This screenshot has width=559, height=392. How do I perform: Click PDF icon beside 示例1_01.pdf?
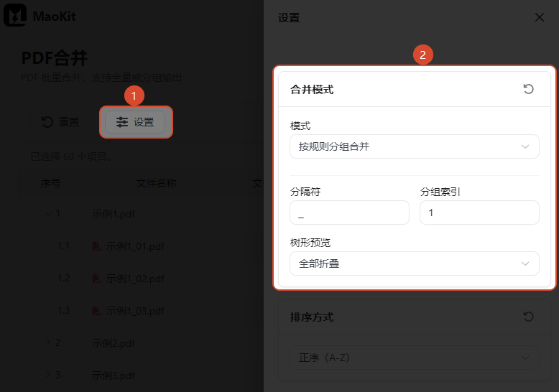(96, 246)
